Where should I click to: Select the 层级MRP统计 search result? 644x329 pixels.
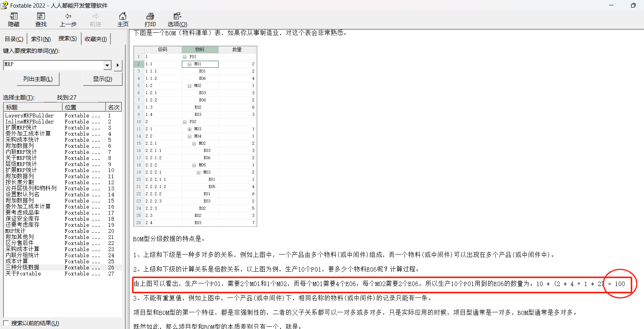pyautogui.click(x=21, y=164)
